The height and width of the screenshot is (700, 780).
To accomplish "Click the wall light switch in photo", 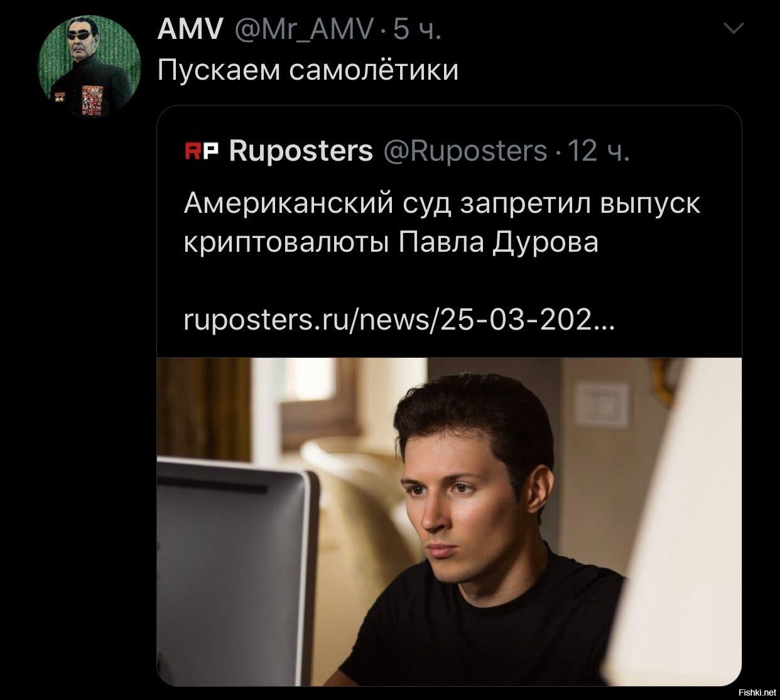I will (x=602, y=402).
